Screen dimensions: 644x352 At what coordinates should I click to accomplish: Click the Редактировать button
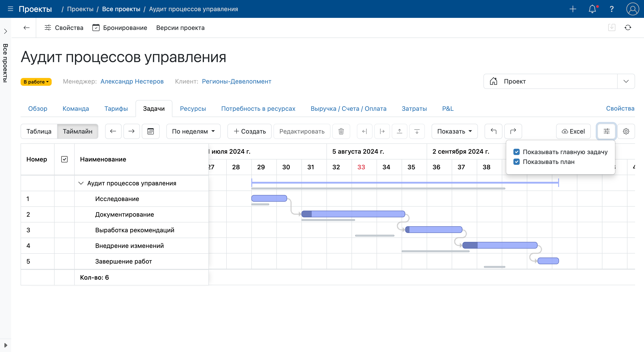(302, 131)
